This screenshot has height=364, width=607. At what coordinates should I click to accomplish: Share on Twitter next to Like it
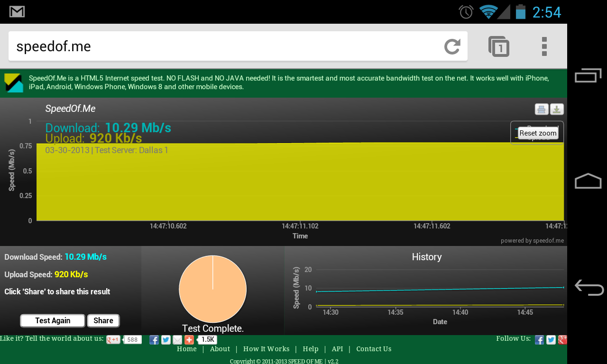coord(166,340)
